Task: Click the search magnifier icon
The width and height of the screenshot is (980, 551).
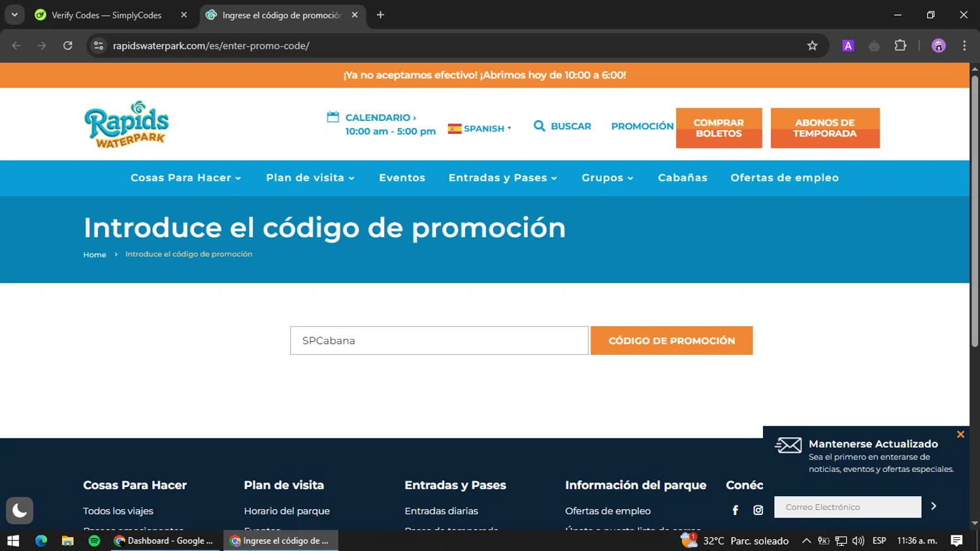Action: (x=539, y=125)
